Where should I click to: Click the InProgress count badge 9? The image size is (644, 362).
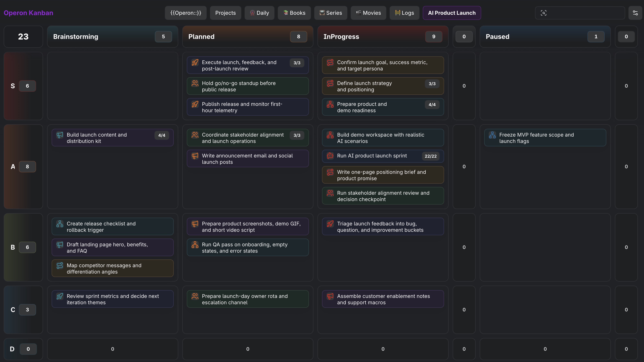pos(434,36)
